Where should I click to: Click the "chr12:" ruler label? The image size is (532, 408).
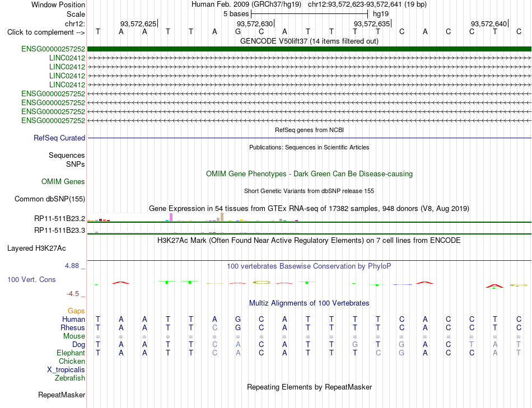click(x=75, y=24)
